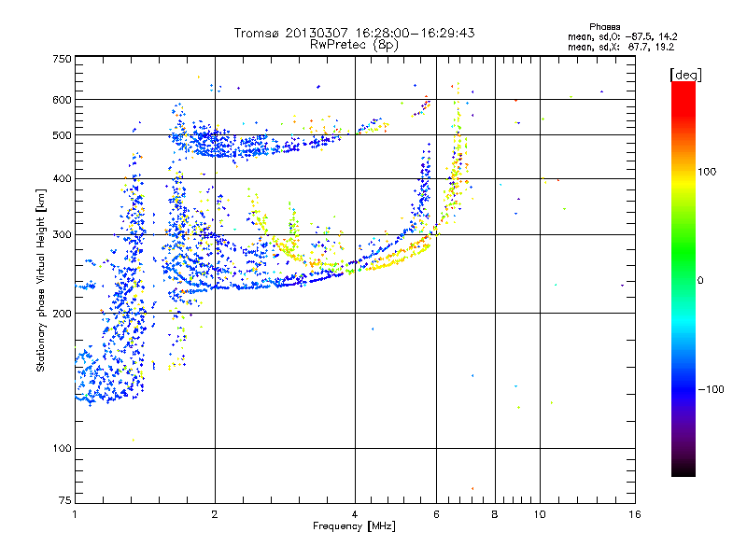Pick the black bottom of the colorbar

click(684, 469)
